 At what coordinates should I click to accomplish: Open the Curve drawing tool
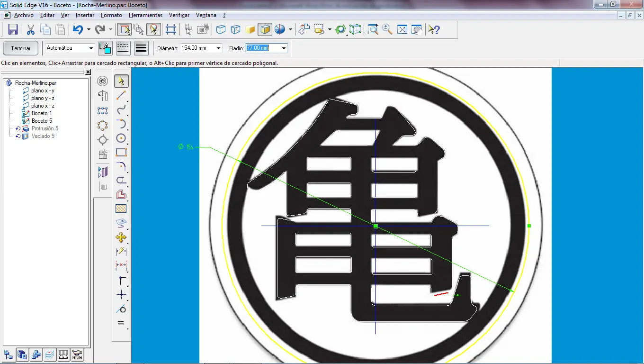121,109
